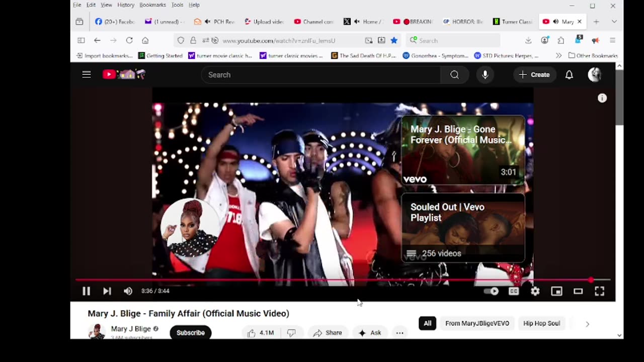Show more filter chips with arrow
Viewport: 644px width, 362px height.
(x=587, y=324)
